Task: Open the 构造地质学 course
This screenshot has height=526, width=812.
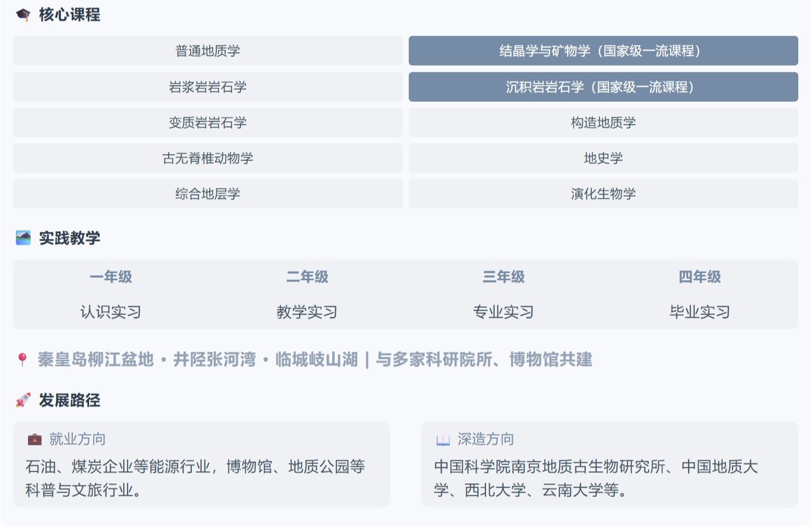Action: coord(603,122)
